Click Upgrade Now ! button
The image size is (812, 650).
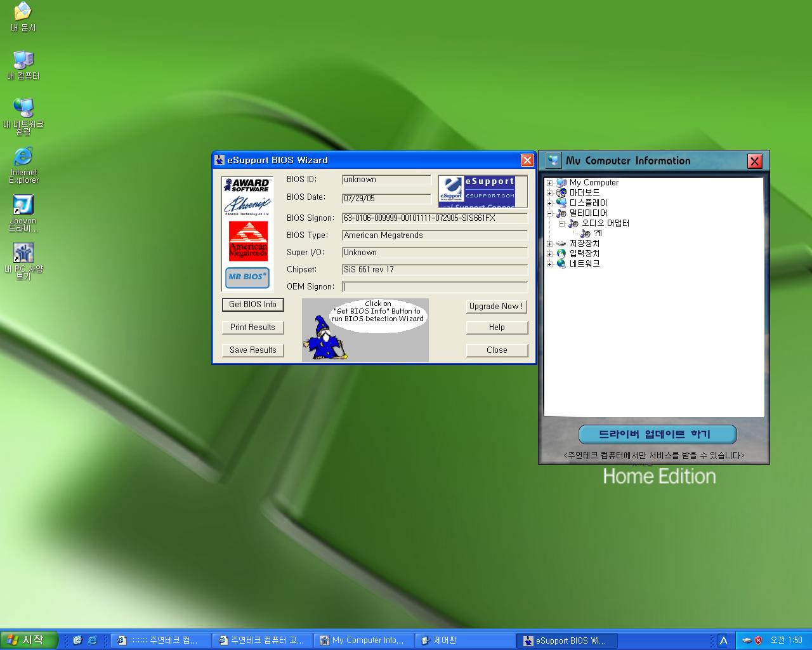[x=497, y=307]
